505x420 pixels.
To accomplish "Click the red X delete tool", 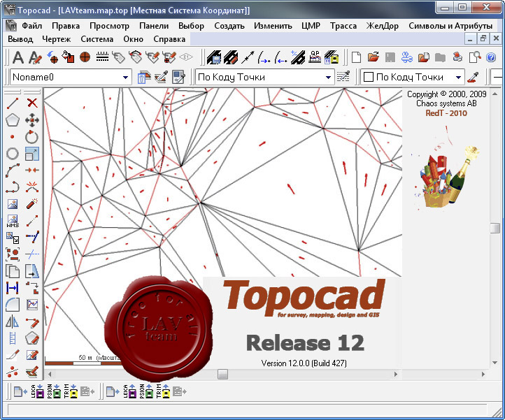I will tap(32, 103).
